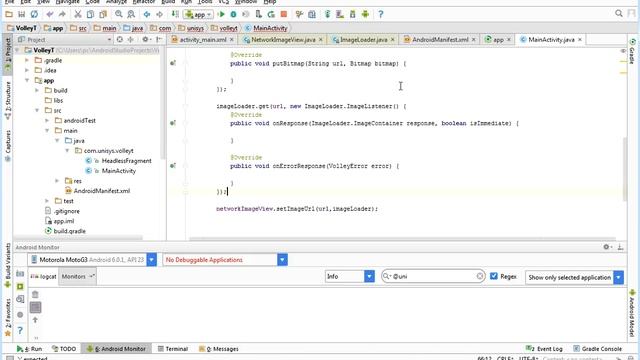Select MainActivity in project tree
This screenshot has width=640, height=360.
coord(118,171)
